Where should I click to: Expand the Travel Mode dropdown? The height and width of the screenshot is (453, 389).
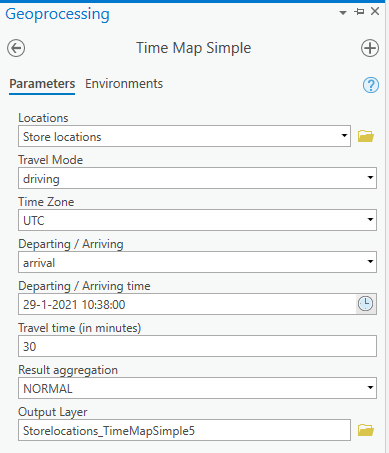pos(370,178)
